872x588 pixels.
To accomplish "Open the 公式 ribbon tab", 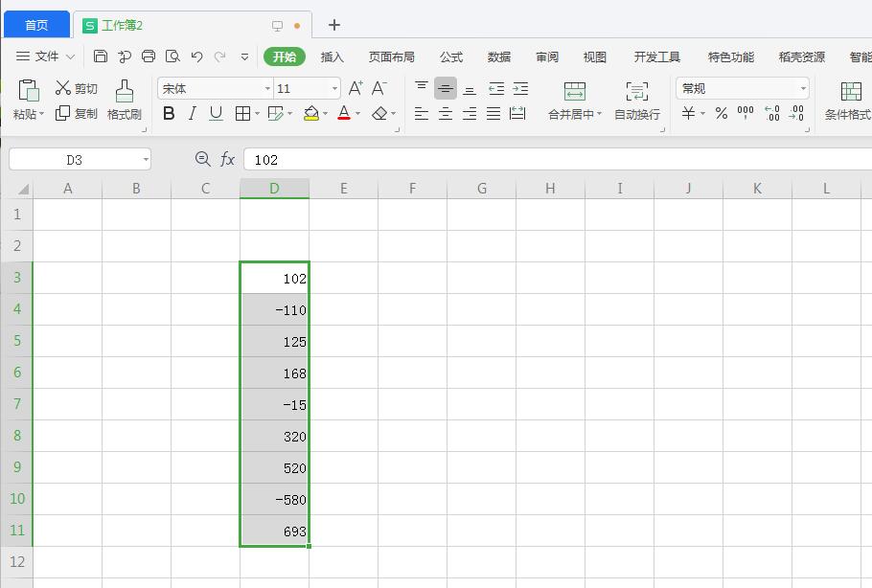I will coord(450,57).
